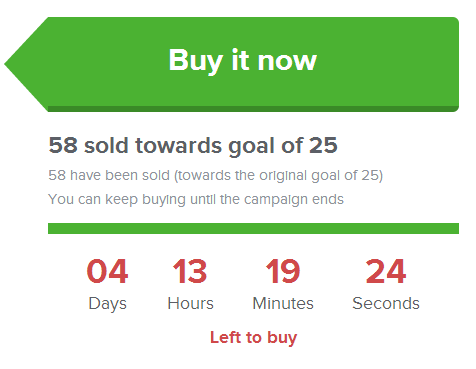Click the 13 hours countdown number
Viewport: 476px width, 369px height.
pyautogui.click(x=190, y=271)
